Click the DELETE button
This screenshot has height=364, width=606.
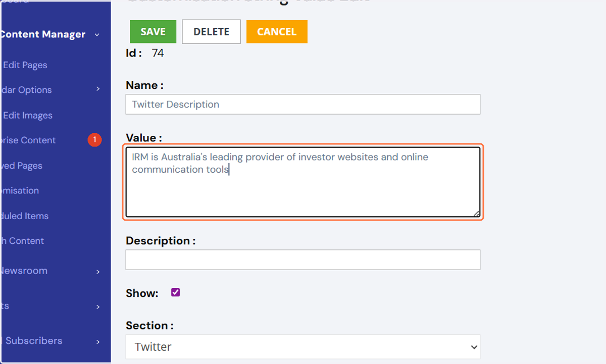point(211,31)
